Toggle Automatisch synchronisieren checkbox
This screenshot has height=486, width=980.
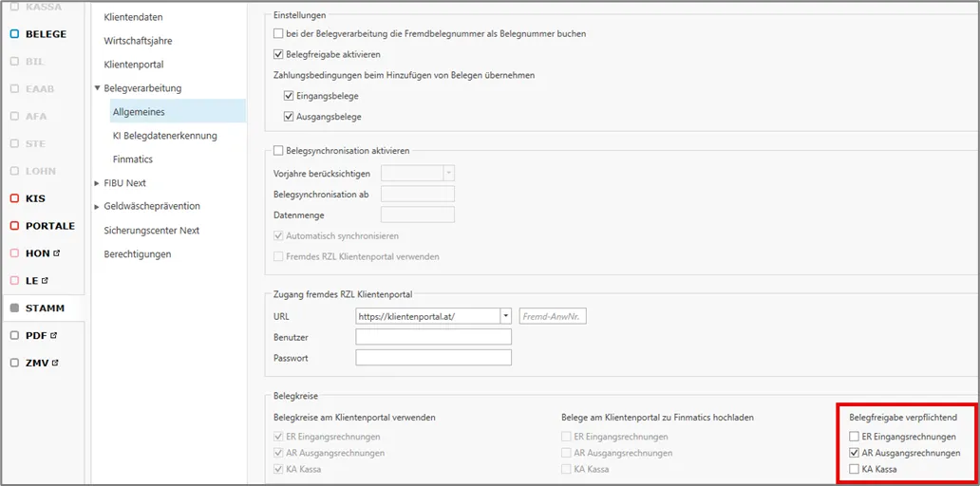coord(279,236)
